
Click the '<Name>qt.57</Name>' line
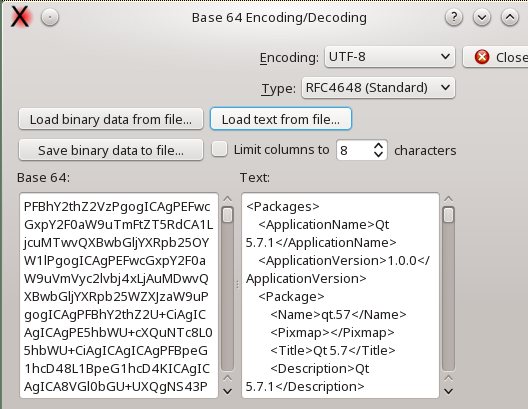338,314
